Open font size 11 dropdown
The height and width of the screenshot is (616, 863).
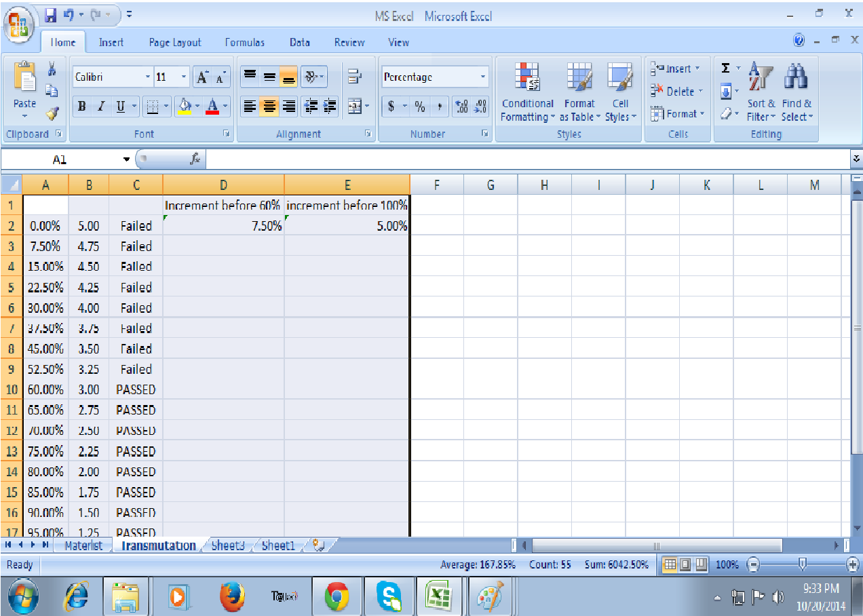[x=184, y=77]
